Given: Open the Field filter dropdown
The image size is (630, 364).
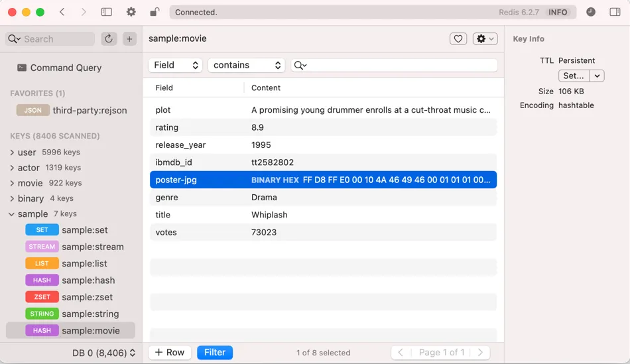Looking at the screenshot, I should (x=176, y=65).
